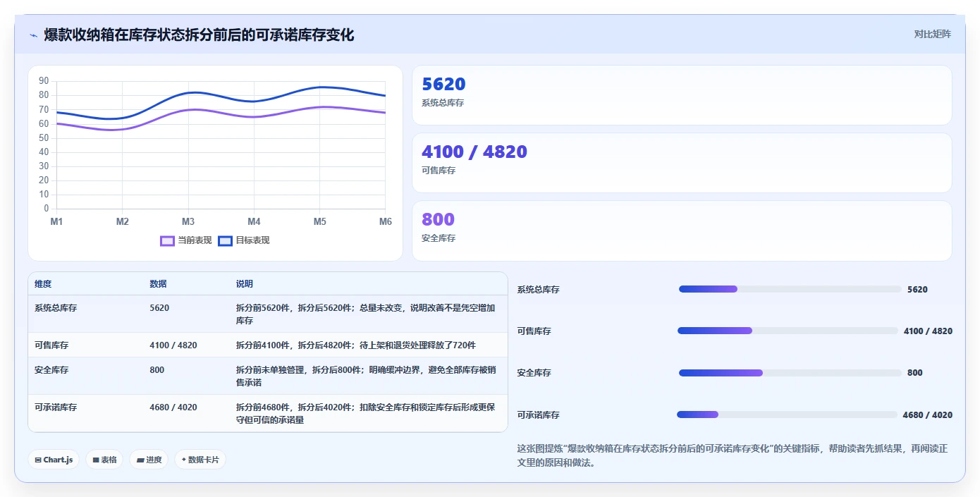Click the M1 label on the chart axis
The height and width of the screenshot is (497, 980).
(56, 222)
